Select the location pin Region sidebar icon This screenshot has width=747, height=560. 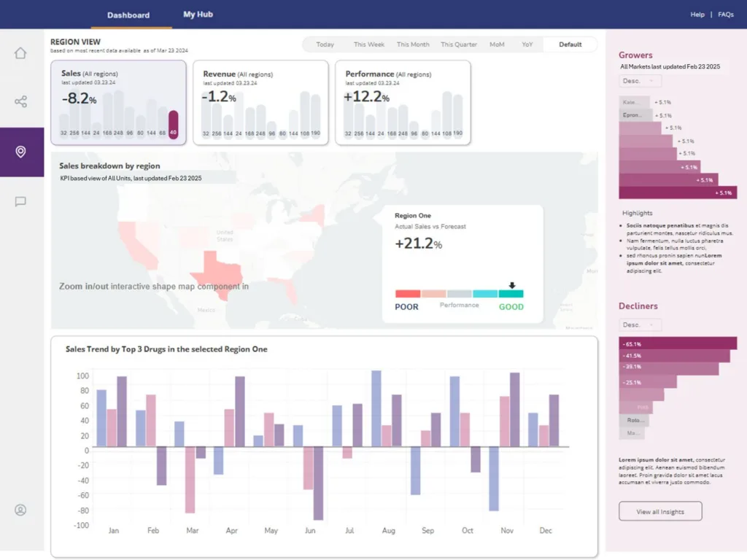[20, 152]
